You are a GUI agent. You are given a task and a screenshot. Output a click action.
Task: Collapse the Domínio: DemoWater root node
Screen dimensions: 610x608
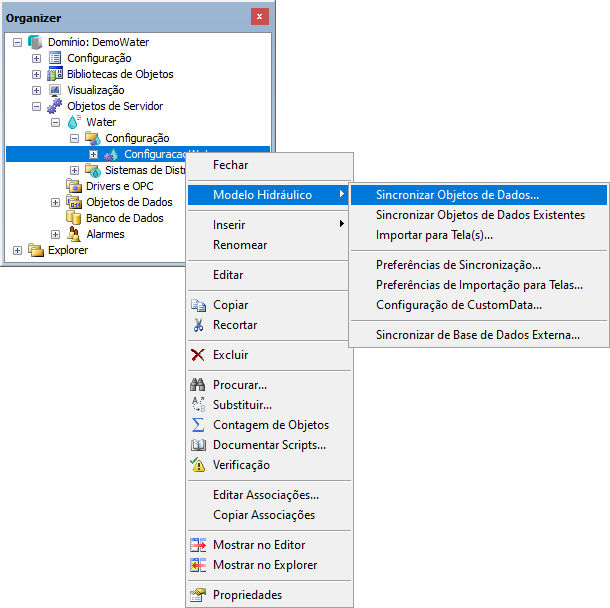(17, 42)
